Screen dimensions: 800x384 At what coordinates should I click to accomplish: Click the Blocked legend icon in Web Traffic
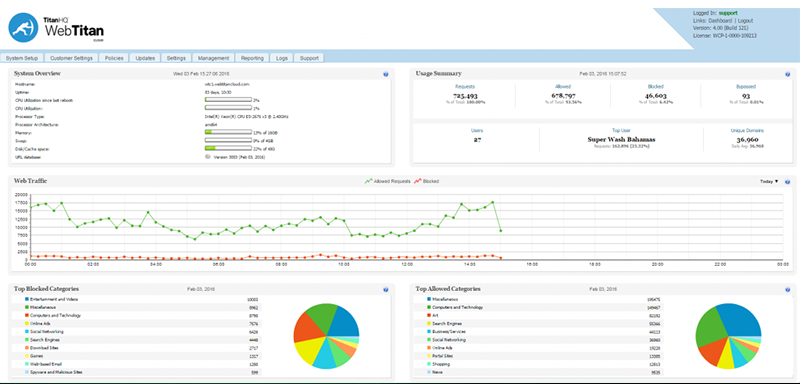(417, 181)
